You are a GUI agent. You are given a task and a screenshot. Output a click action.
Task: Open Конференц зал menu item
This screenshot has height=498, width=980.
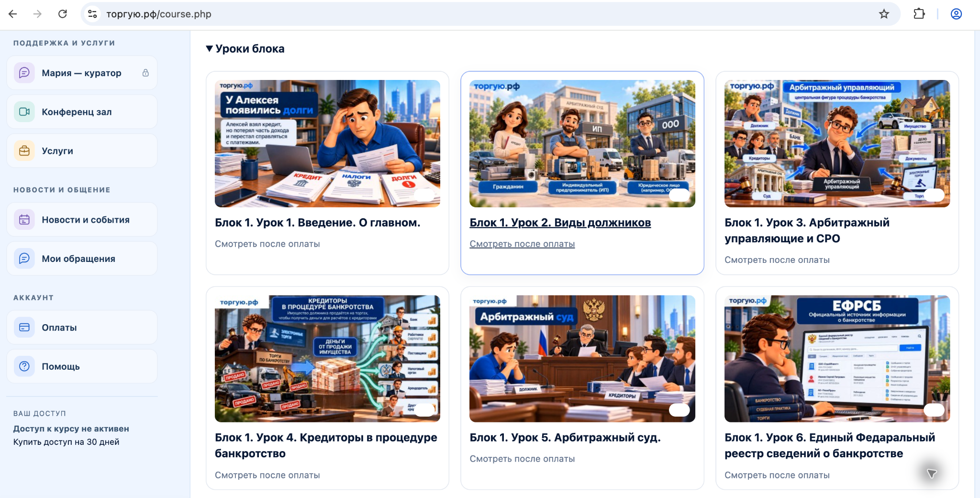(82, 112)
